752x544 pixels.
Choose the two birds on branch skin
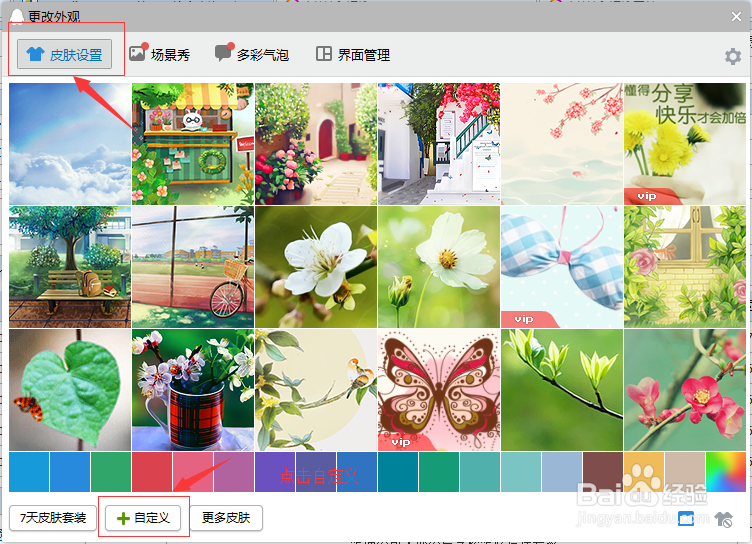pyautogui.click(x=316, y=390)
